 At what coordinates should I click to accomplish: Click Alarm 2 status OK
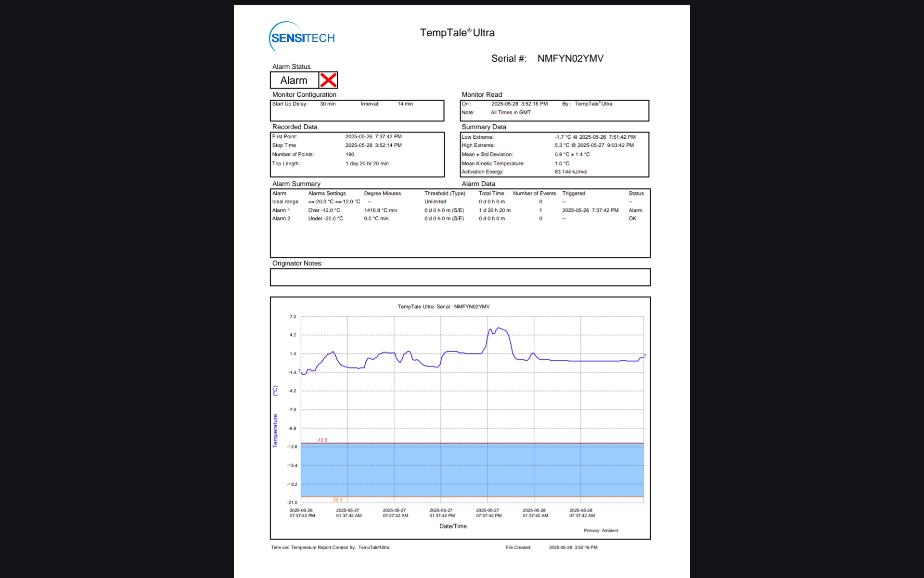pyautogui.click(x=632, y=219)
